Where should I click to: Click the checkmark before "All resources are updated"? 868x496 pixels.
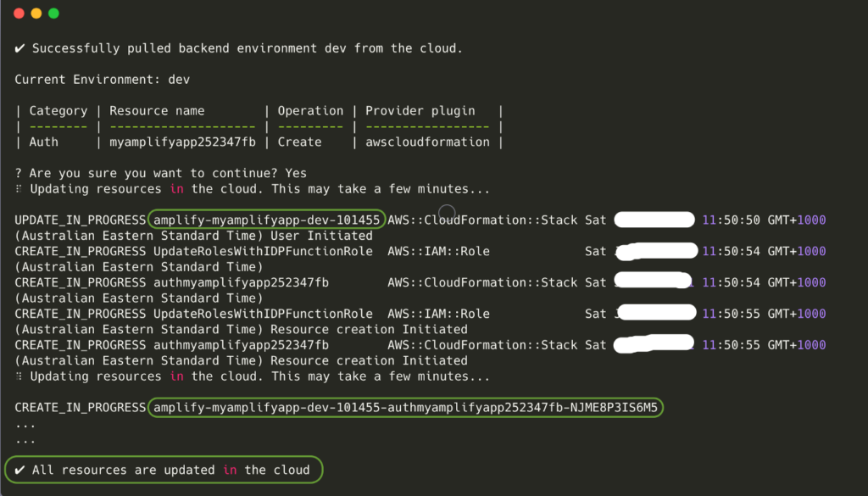click(x=19, y=470)
